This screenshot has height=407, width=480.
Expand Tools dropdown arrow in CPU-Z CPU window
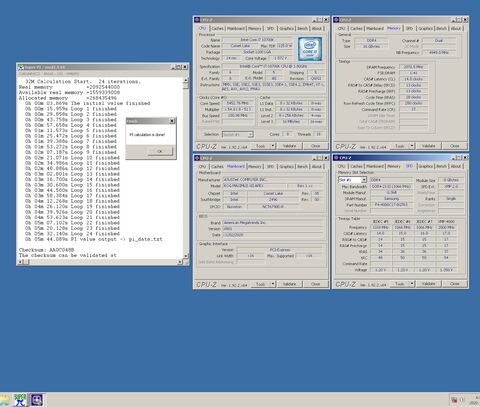273,146
